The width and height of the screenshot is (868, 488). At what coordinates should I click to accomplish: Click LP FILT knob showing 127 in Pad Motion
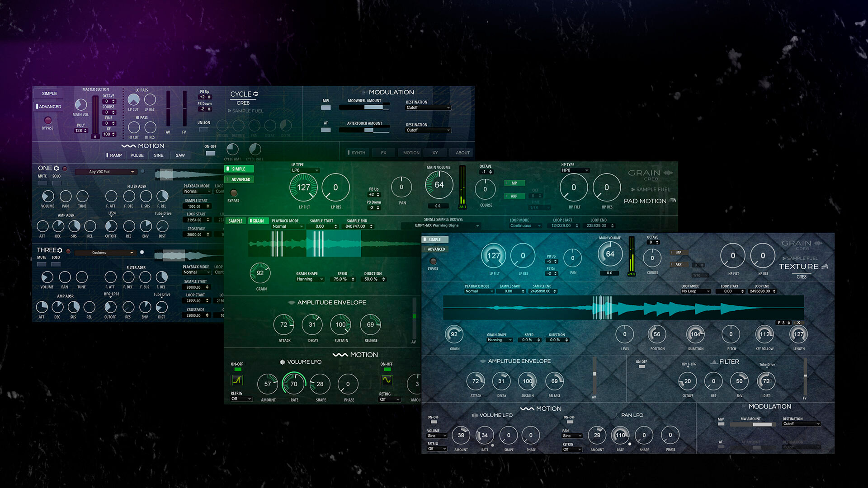[303, 188]
